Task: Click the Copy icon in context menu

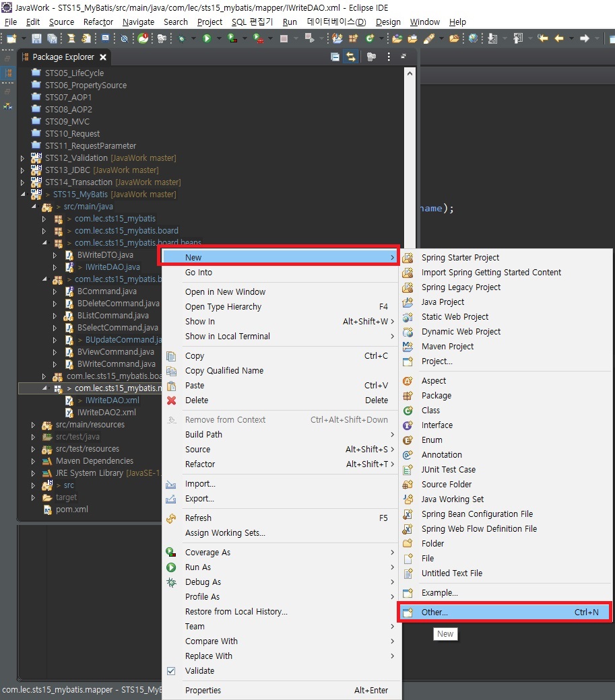Action: point(171,356)
